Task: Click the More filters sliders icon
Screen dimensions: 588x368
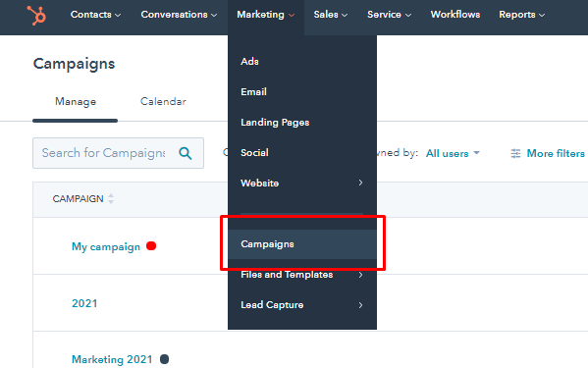Action: coord(515,153)
